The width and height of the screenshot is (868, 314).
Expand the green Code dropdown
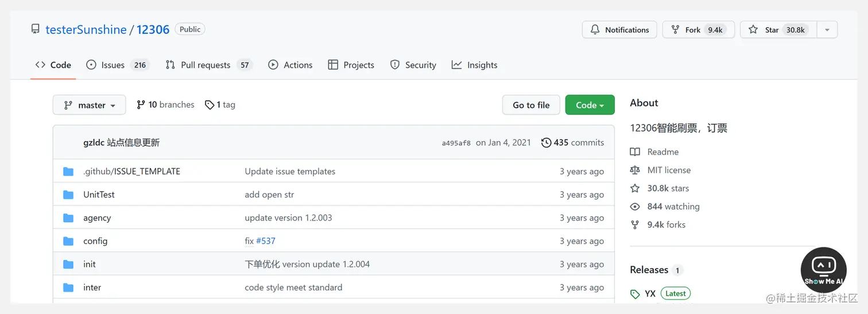coord(590,105)
